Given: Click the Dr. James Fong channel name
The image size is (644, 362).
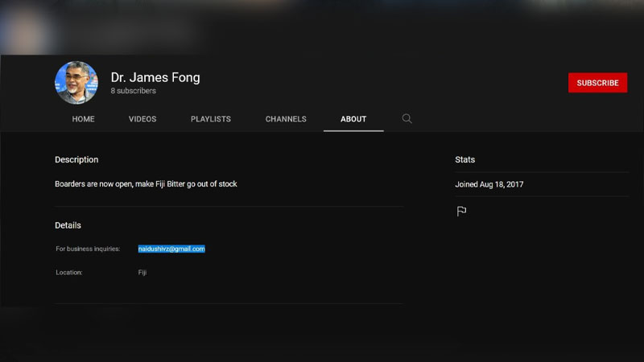Looking at the screenshot, I should 155,77.
